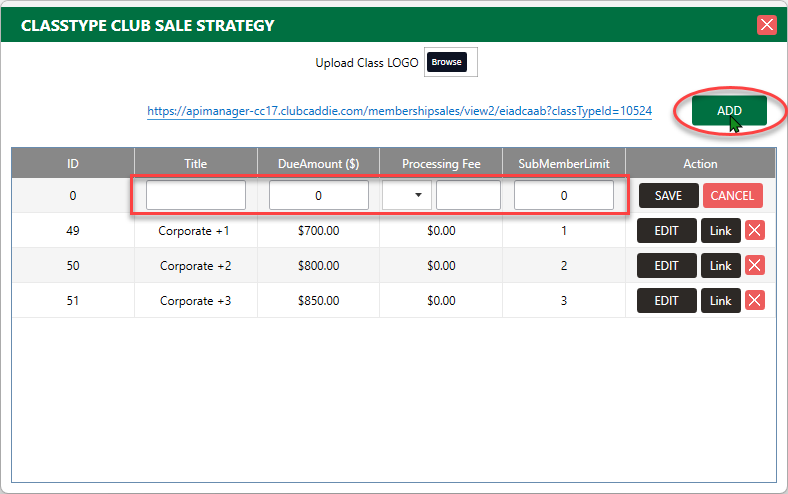Delete the Corporate +3 row
Image resolution: width=788 pixels, height=494 pixels.
(x=754, y=301)
